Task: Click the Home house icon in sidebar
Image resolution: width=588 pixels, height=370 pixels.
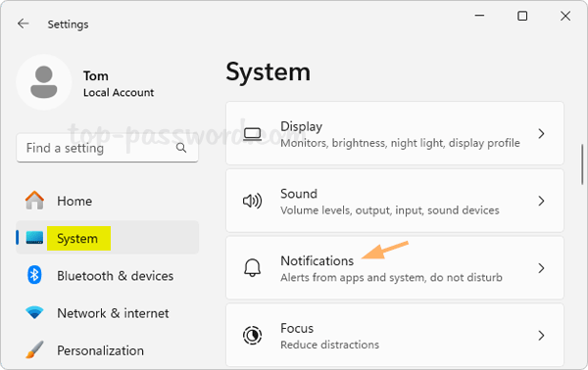Action: click(34, 201)
